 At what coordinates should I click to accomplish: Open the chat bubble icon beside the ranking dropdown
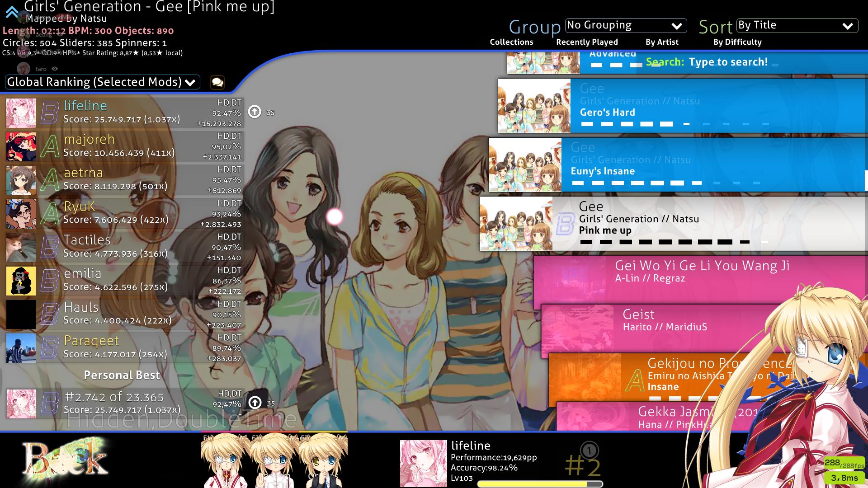coord(217,82)
